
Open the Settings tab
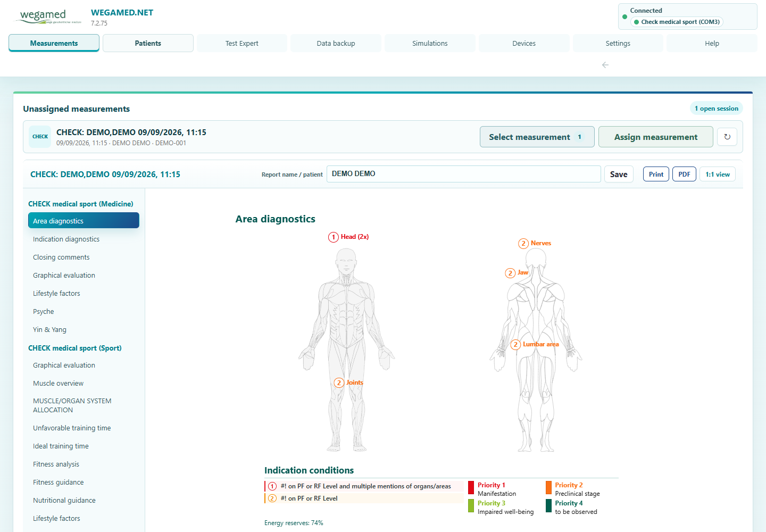618,43
